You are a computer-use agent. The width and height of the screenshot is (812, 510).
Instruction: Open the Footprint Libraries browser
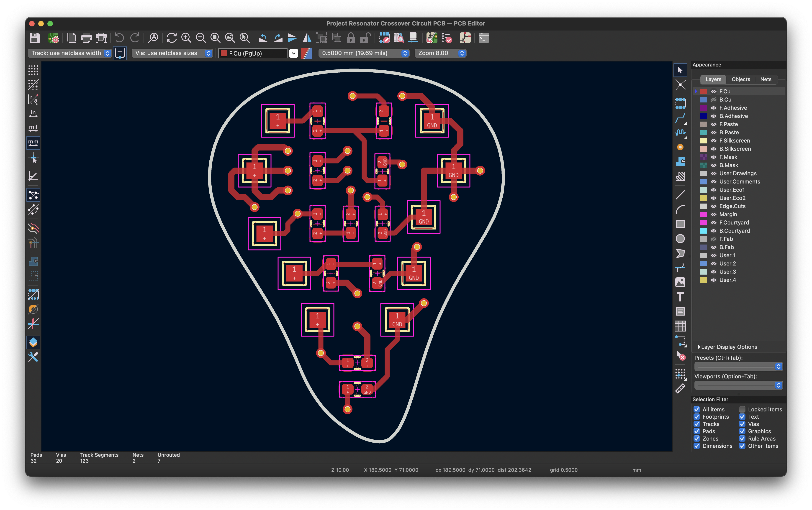[x=399, y=38]
